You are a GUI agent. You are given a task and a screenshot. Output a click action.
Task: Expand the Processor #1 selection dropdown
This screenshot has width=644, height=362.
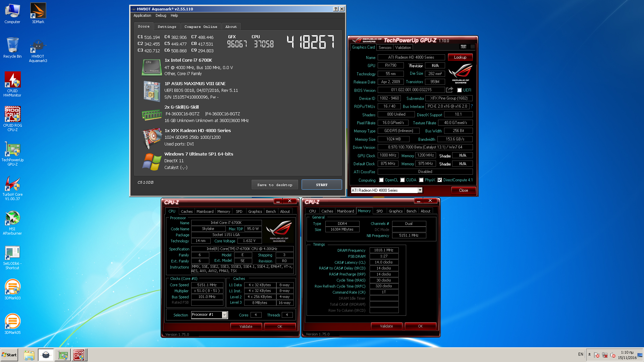(x=225, y=315)
